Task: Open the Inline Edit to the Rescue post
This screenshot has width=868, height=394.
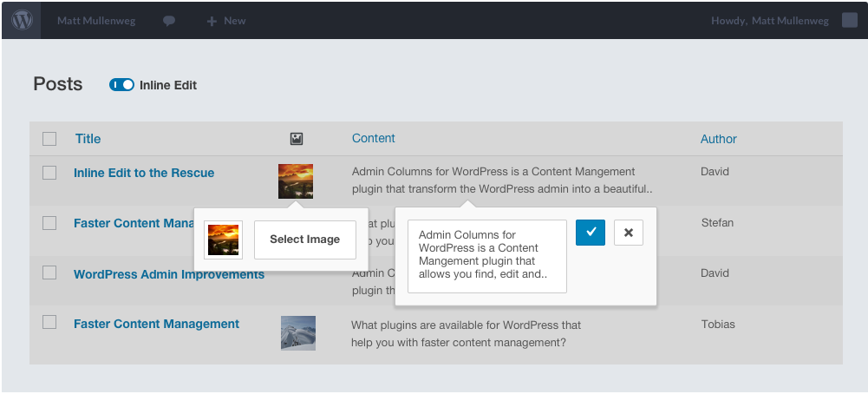Action: (144, 173)
